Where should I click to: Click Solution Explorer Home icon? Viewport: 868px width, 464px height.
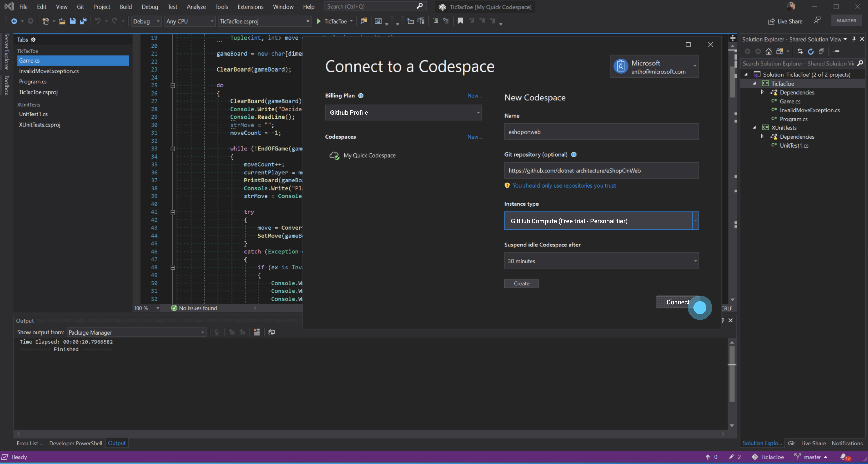point(768,51)
